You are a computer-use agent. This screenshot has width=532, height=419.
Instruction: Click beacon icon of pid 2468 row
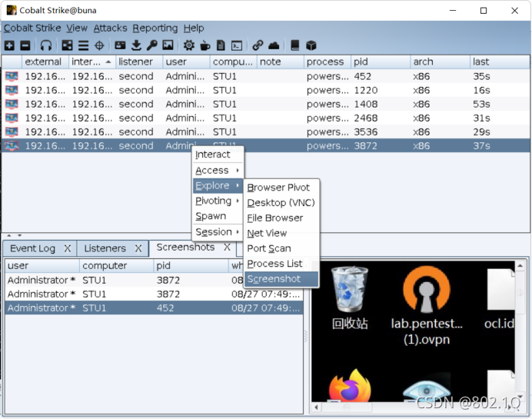click(12, 118)
